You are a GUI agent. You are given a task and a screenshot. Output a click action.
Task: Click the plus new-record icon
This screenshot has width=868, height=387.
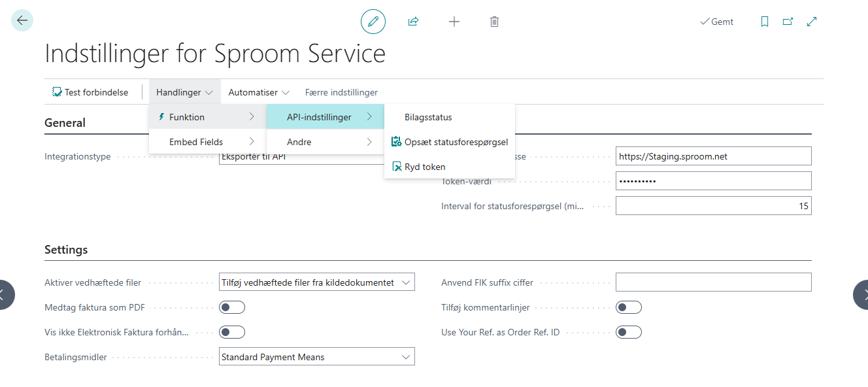tap(454, 22)
